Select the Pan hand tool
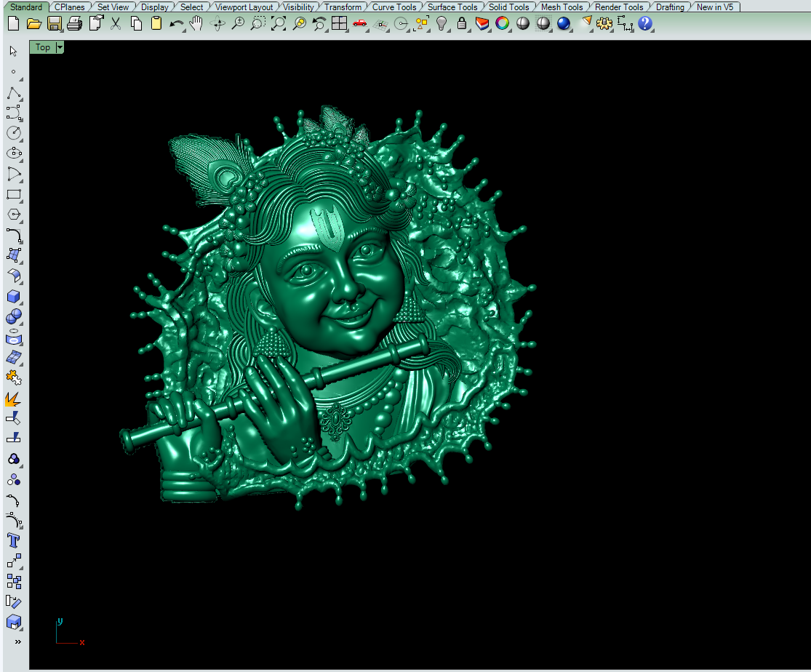This screenshot has width=811, height=672. (196, 24)
